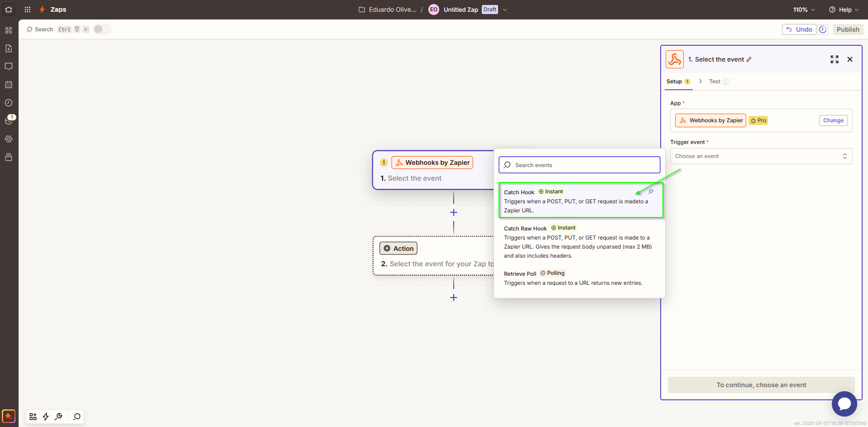Open the Eduardo Olive... folder breadcrumb
This screenshot has height=427, width=868.
387,10
